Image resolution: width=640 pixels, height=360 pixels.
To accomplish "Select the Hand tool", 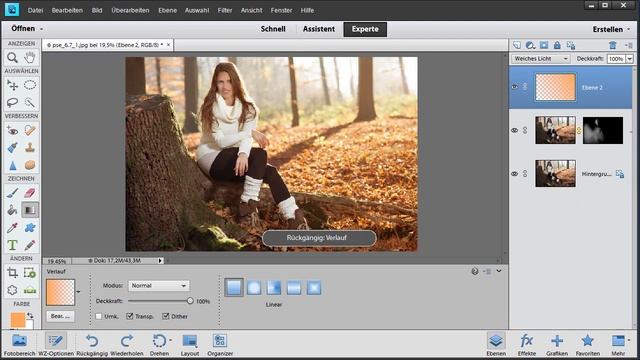I will pos(30,58).
